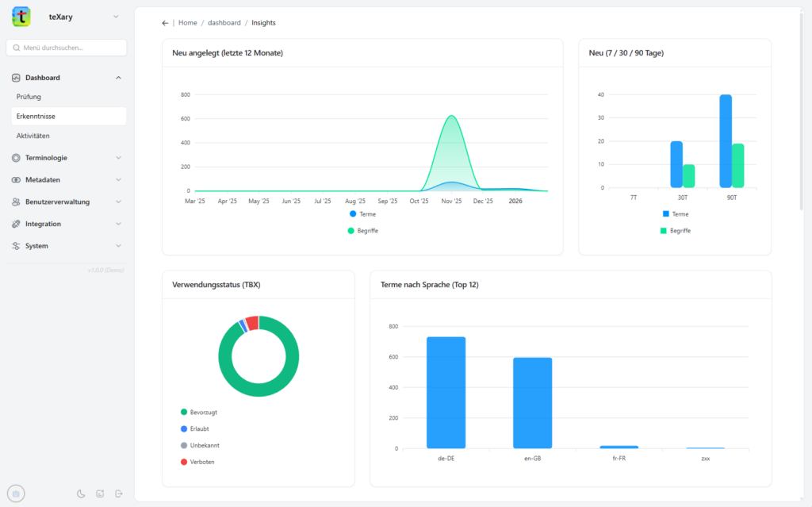Select the Dashboard icon in the sidebar
The image size is (812, 507).
pyautogui.click(x=14, y=77)
